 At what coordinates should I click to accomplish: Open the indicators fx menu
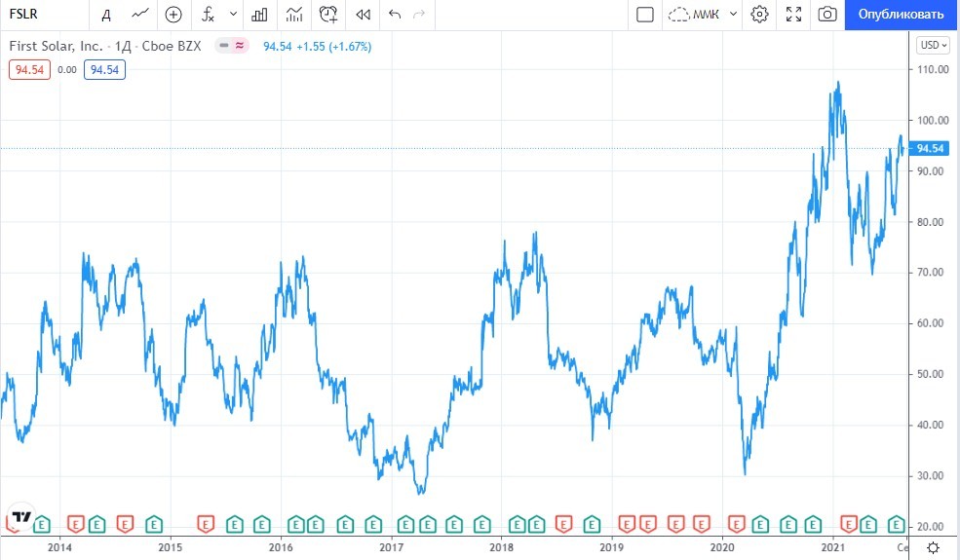point(208,15)
